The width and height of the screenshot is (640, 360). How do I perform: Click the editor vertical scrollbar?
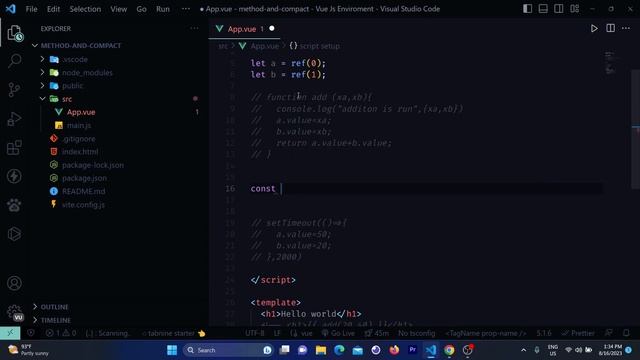point(636,129)
